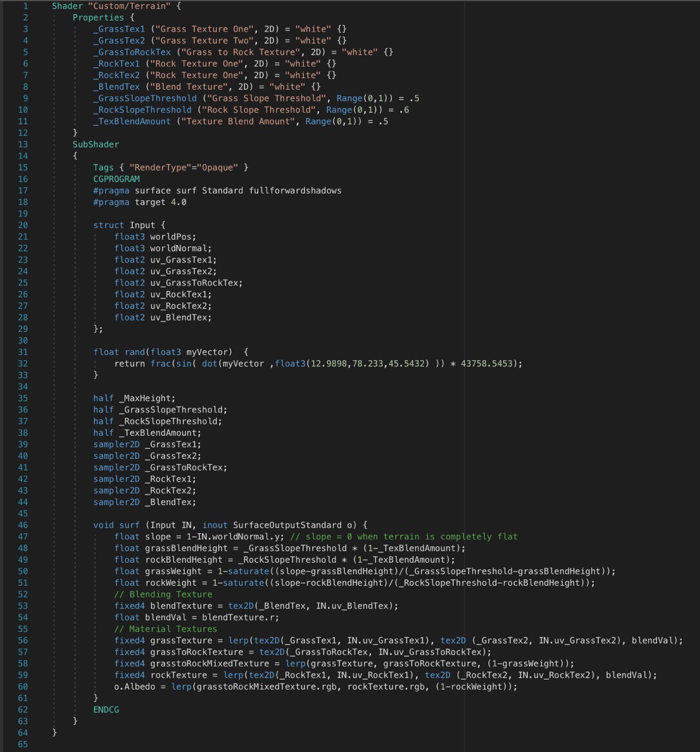Click _GrassSlopeThreshold property on line 9
The image size is (700, 752).
tap(145, 98)
